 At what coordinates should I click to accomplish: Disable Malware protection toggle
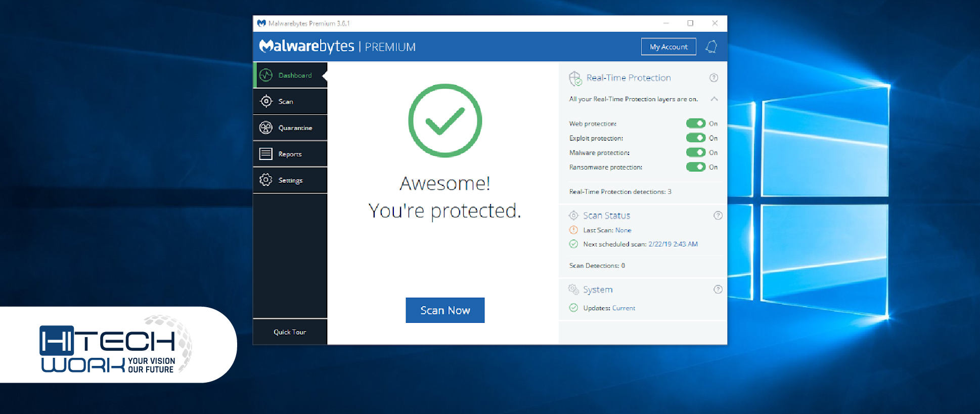point(696,152)
